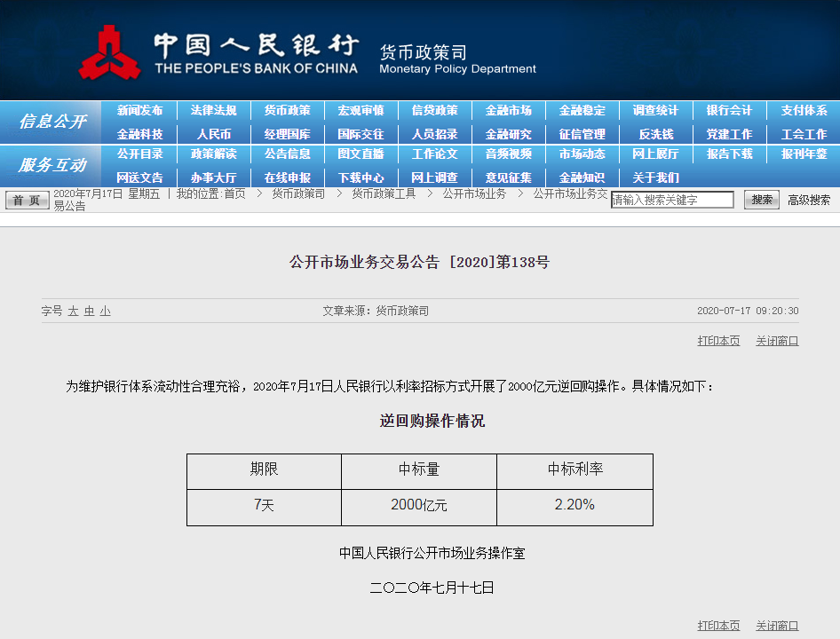Image resolution: width=840 pixels, height=639 pixels.
Task: Click the People's Bank of China logo
Action: coord(110,52)
